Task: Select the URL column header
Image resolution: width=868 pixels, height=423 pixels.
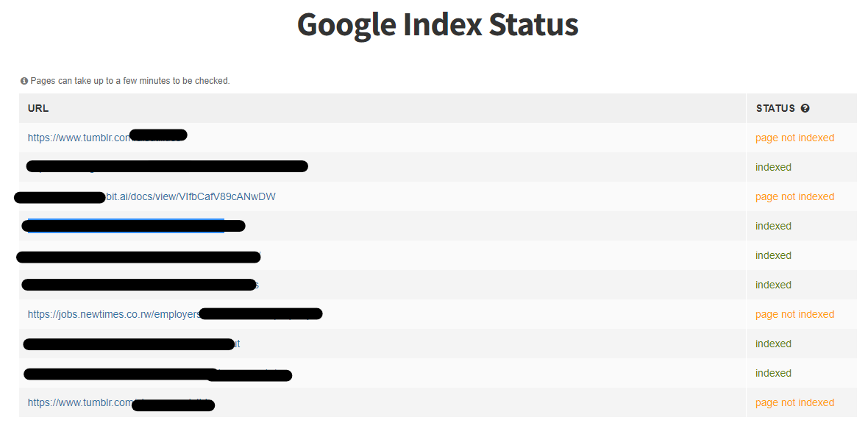Action: 38,109
